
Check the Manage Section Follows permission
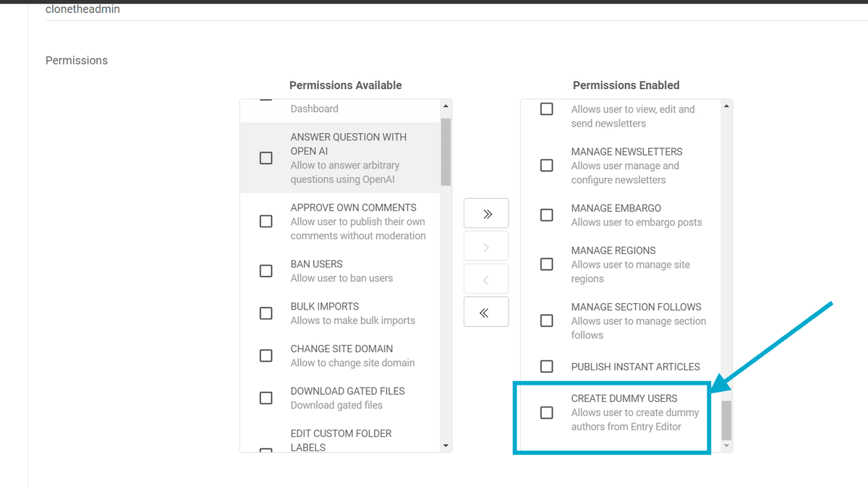point(546,320)
